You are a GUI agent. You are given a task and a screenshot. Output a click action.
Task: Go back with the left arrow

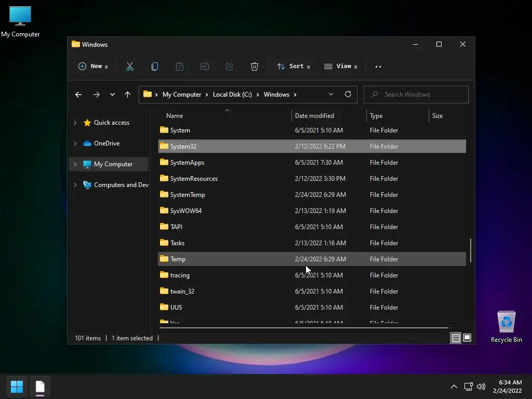pyautogui.click(x=78, y=95)
